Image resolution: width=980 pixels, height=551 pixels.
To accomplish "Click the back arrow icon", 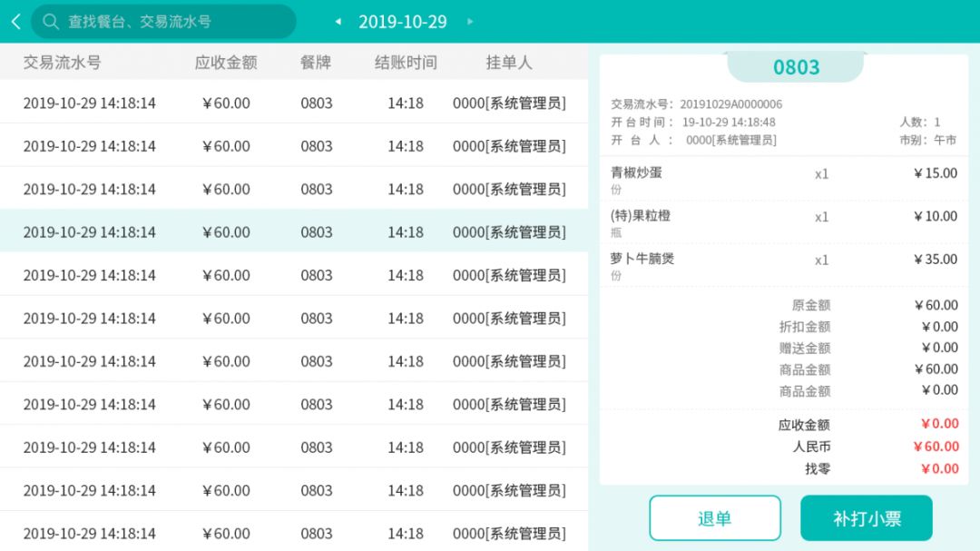I will 15,22.
